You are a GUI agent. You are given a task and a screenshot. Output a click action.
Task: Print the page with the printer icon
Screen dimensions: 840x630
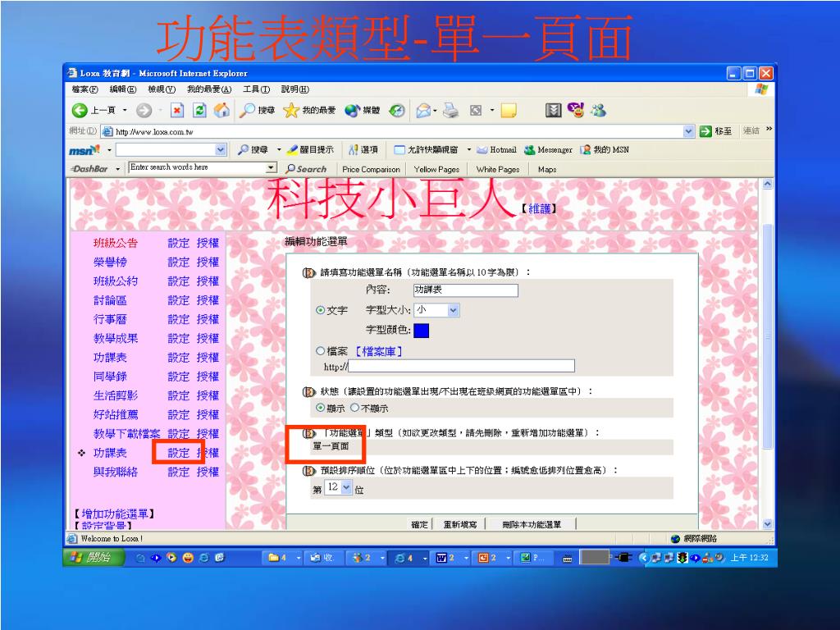pyautogui.click(x=451, y=111)
